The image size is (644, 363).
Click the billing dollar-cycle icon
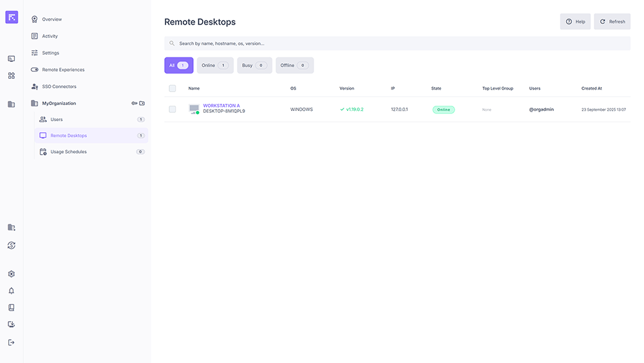point(11,246)
